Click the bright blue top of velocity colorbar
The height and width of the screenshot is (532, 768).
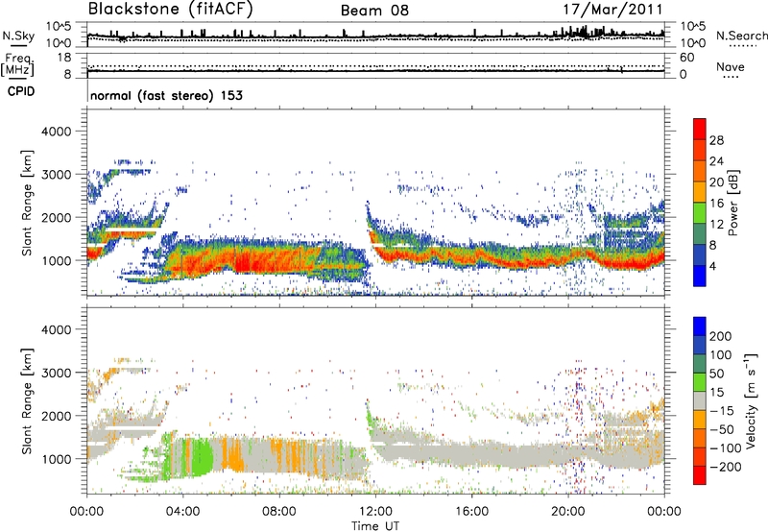[700, 326]
